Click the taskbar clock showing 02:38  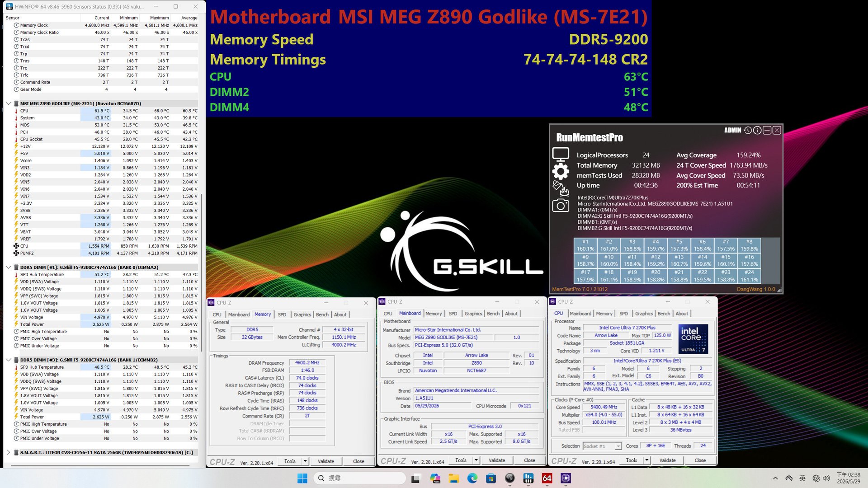849,478
